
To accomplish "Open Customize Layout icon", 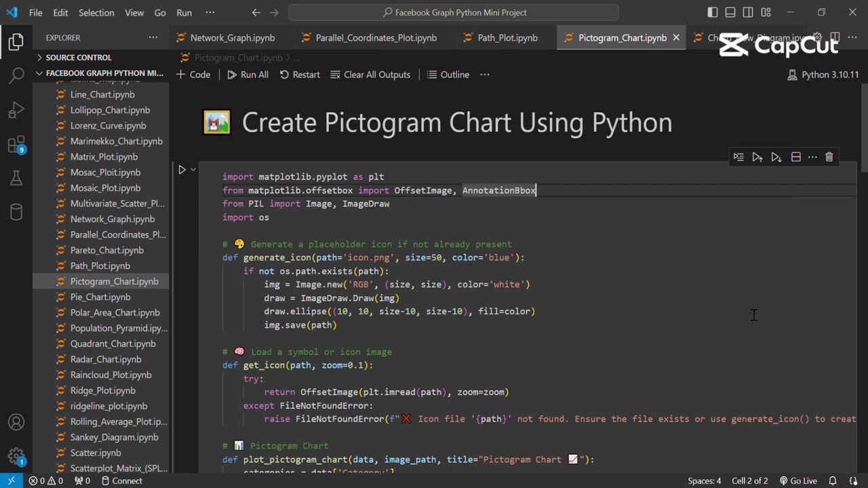I will coord(766,12).
